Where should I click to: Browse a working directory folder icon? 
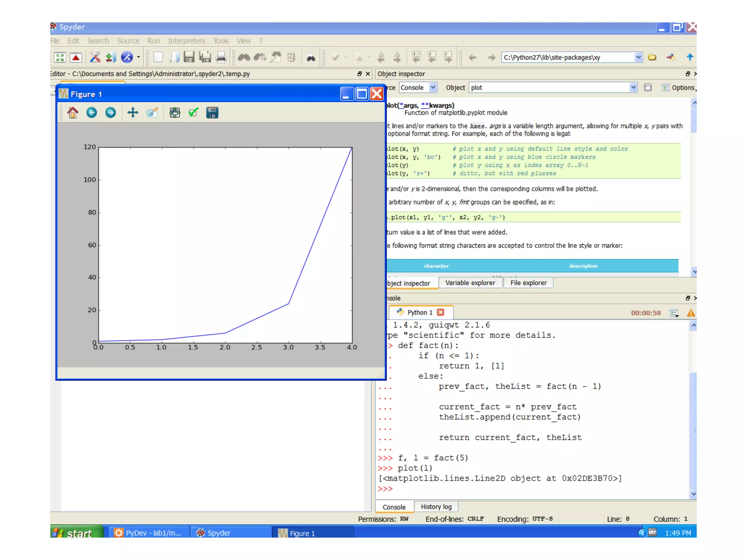(652, 57)
